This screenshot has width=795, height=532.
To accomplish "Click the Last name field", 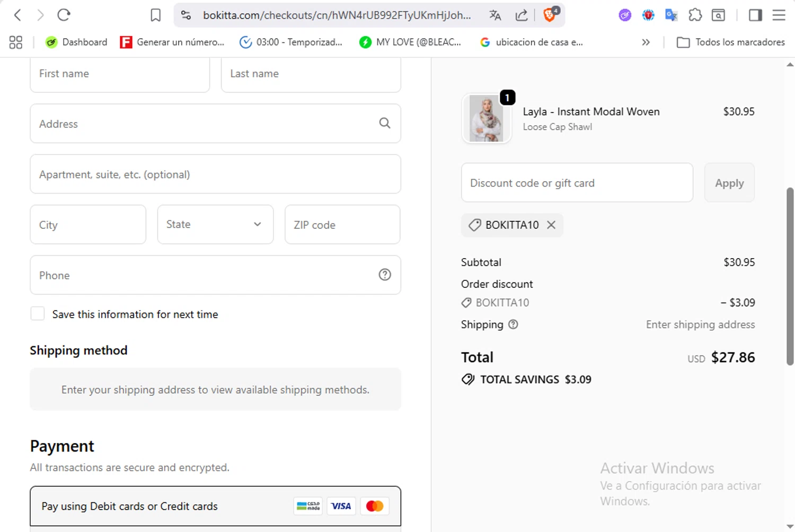I will [311, 74].
